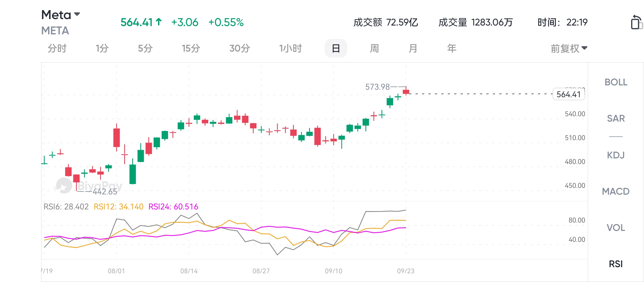Click the 08/14 date axis label
Viewport: 644px width, 290px height.
tap(189, 271)
